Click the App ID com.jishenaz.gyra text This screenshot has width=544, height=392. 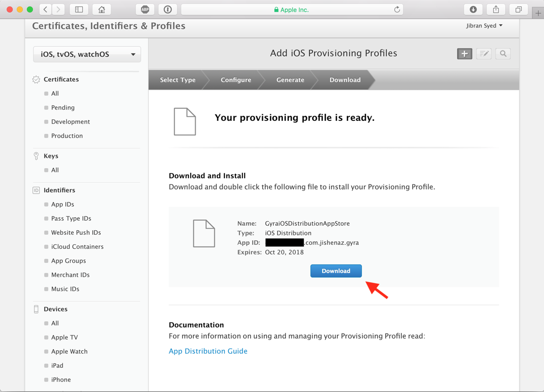click(x=332, y=243)
